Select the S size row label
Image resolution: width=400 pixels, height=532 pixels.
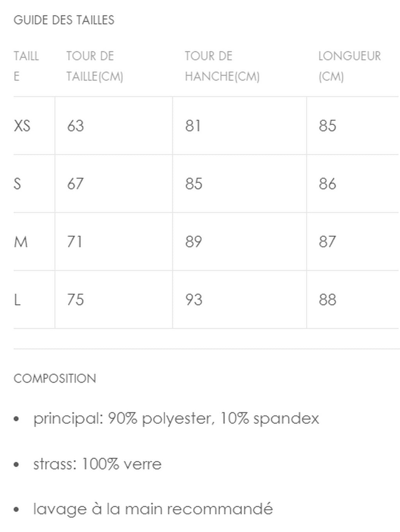pyautogui.click(x=17, y=183)
